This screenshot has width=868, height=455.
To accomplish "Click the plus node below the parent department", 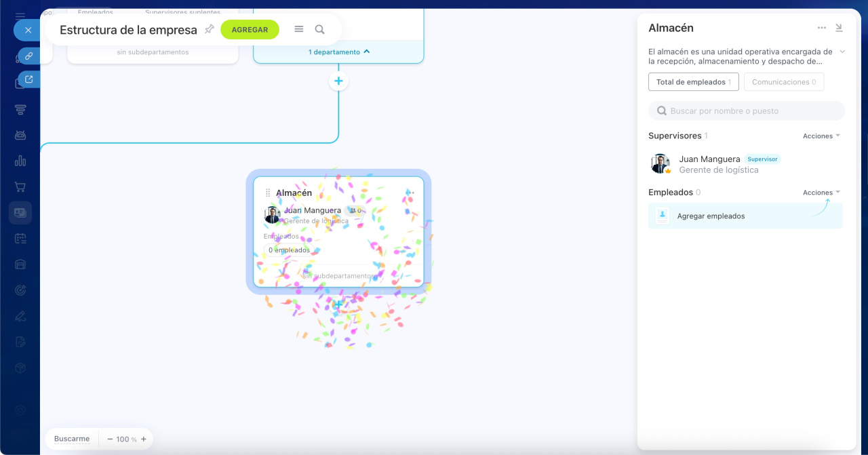I will (x=338, y=81).
